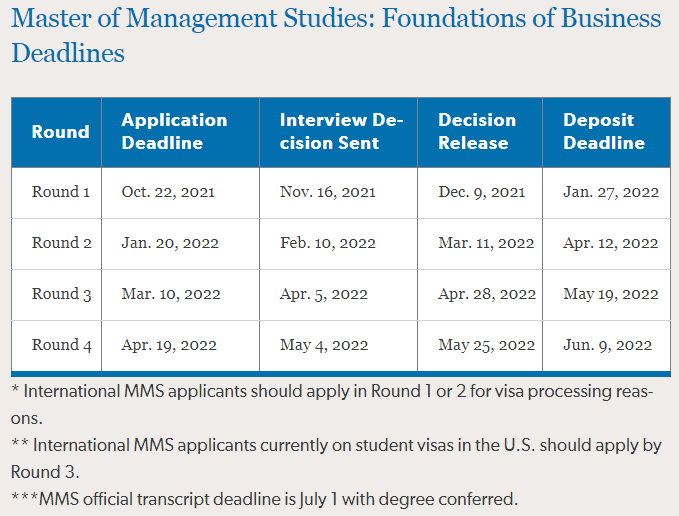Select the Apr. 12, 2022 deposit deadline
The height and width of the screenshot is (516, 679).
(x=611, y=243)
